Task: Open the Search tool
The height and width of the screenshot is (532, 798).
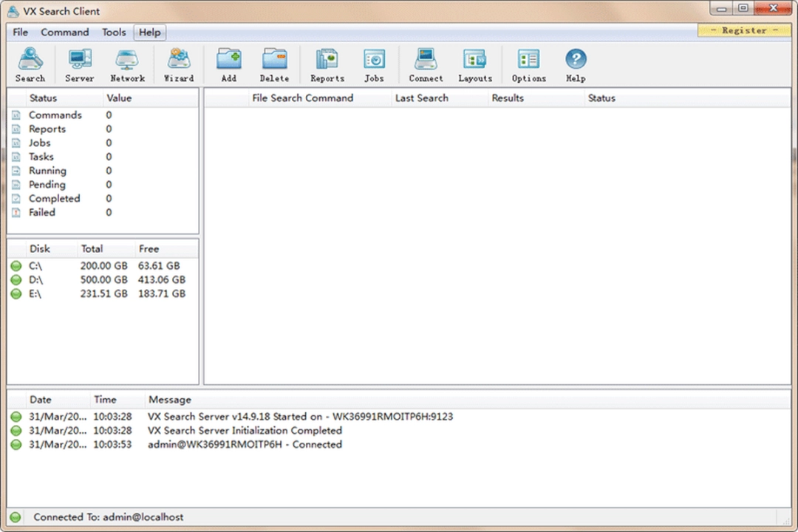Action: coord(30,64)
